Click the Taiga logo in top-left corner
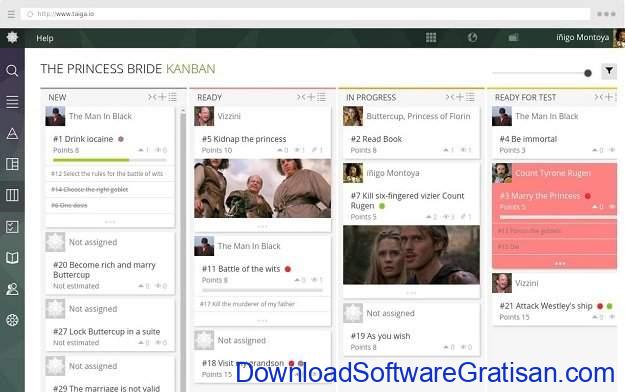This screenshot has width=625, height=392. click(x=12, y=37)
